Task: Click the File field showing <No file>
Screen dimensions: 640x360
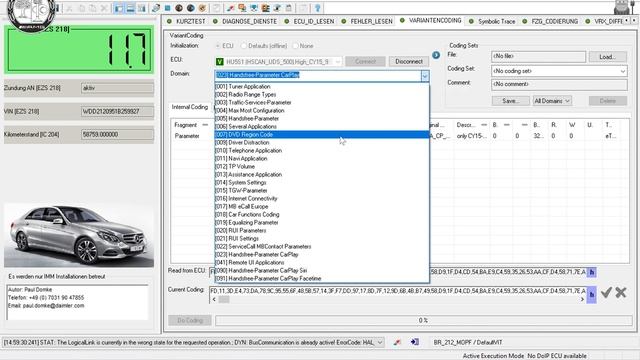Action: [538, 57]
